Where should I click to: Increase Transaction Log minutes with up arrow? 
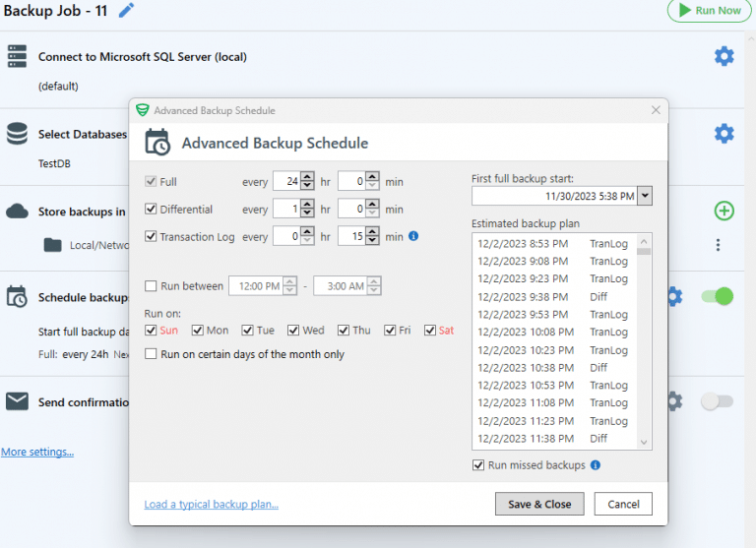tap(373, 232)
